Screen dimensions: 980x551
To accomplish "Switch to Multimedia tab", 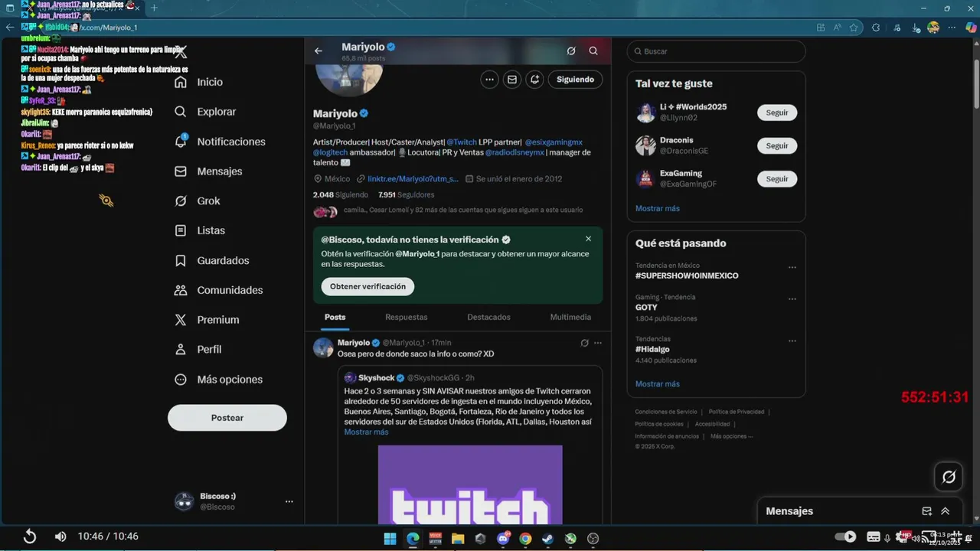I will 570,317.
